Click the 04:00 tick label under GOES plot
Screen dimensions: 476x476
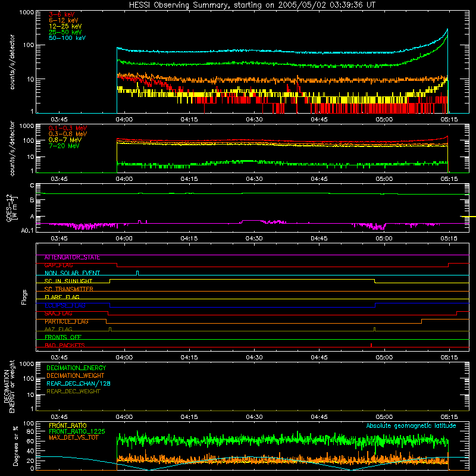124,239
